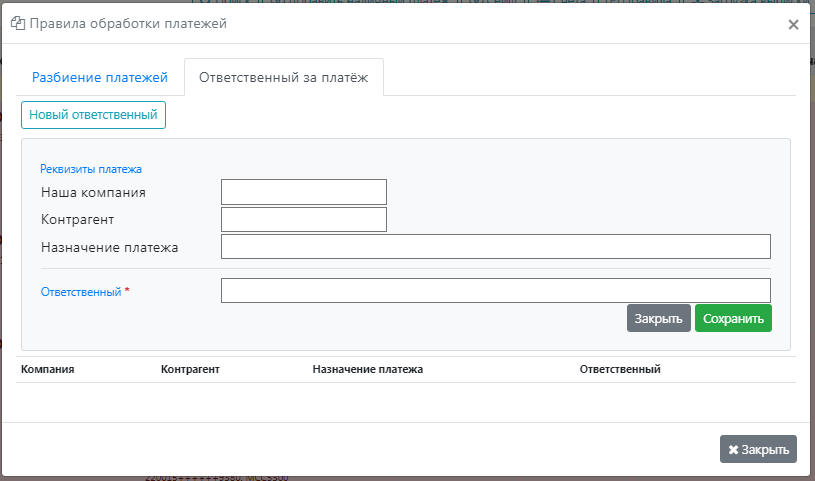Close dialog via bottom Закрыть button

tap(758, 449)
